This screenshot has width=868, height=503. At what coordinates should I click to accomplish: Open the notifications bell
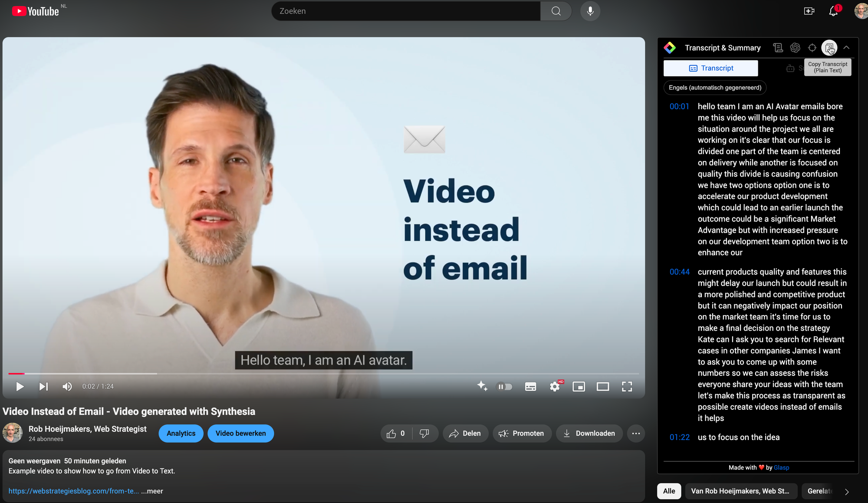point(833,11)
